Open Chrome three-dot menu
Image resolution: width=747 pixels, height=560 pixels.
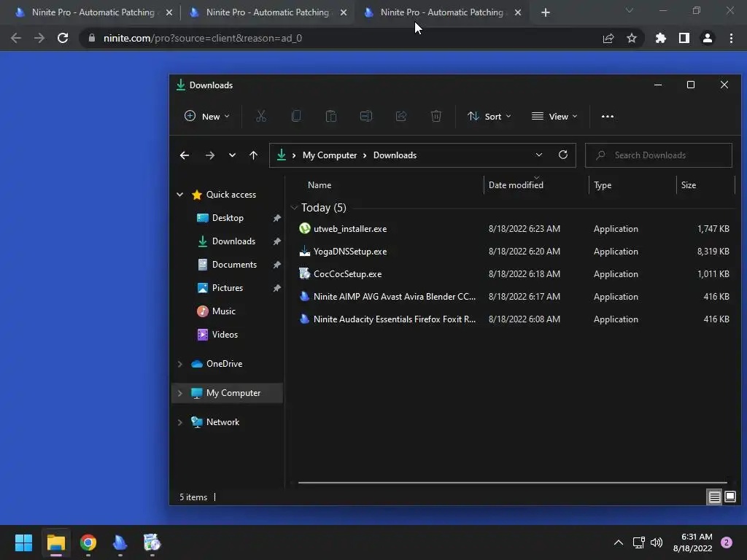click(x=731, y=38)
